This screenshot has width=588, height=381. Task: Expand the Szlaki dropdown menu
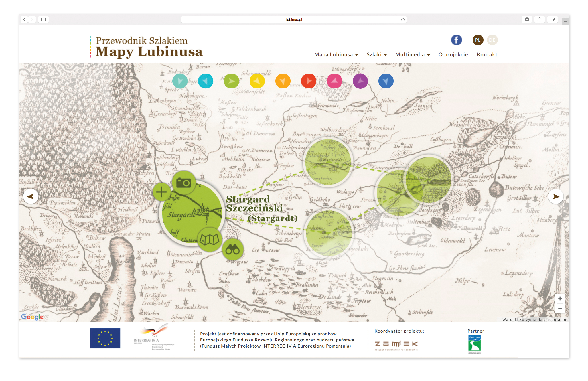coord(376,55)
